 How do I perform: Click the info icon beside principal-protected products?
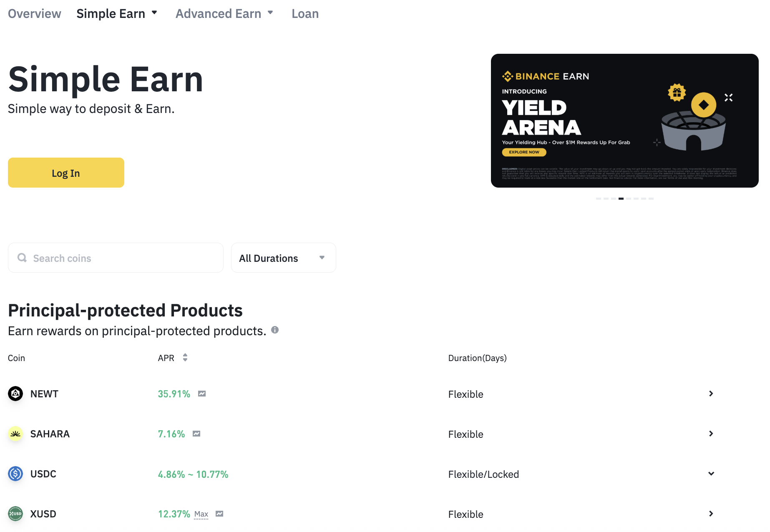click(275, 330)
